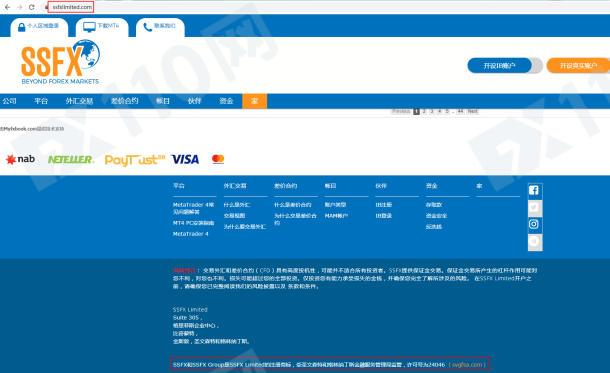Select pagination page 1

coord(416,111)
